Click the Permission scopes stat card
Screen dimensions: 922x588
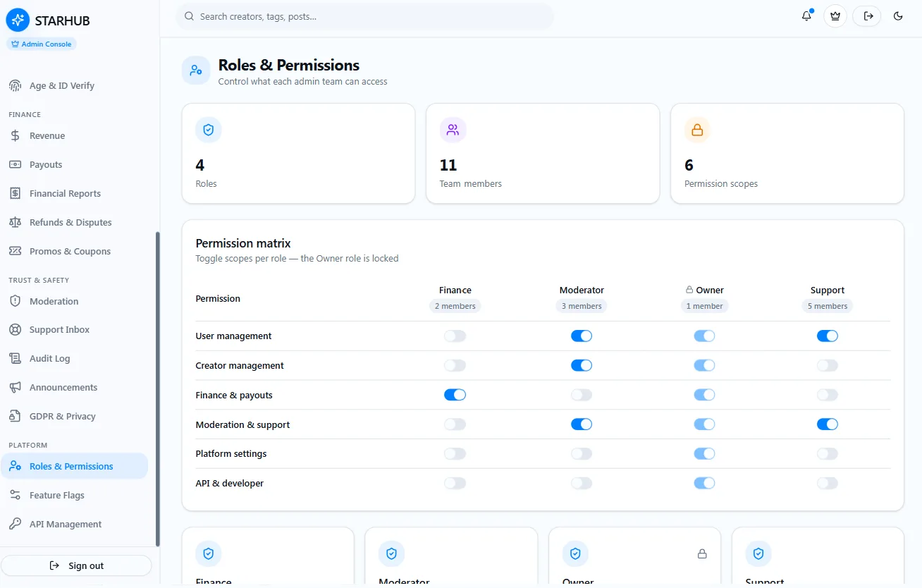point(787,154)
